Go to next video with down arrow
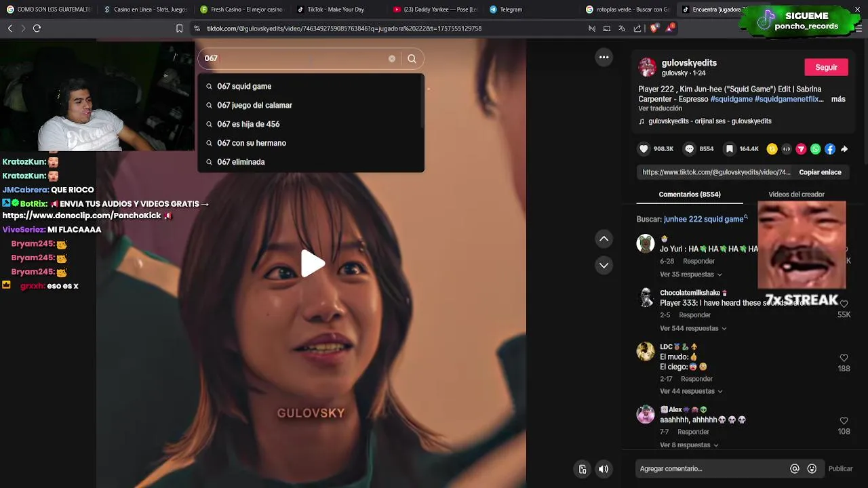This screenshot has height=488, width=868. [x=604, y=265]
